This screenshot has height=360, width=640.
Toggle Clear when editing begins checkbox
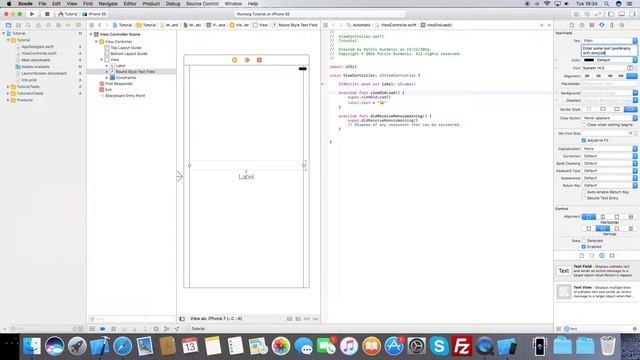point(584,125)
